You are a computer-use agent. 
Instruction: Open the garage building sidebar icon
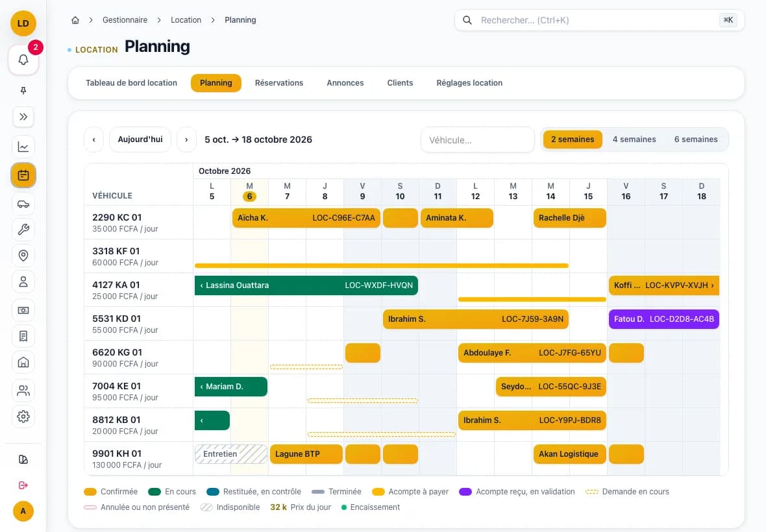tap(23, 362)
